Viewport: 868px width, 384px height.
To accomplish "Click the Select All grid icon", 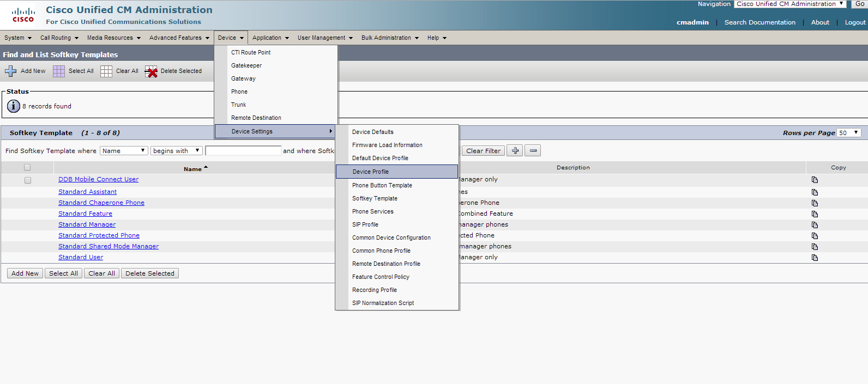I will coord(59,71).
